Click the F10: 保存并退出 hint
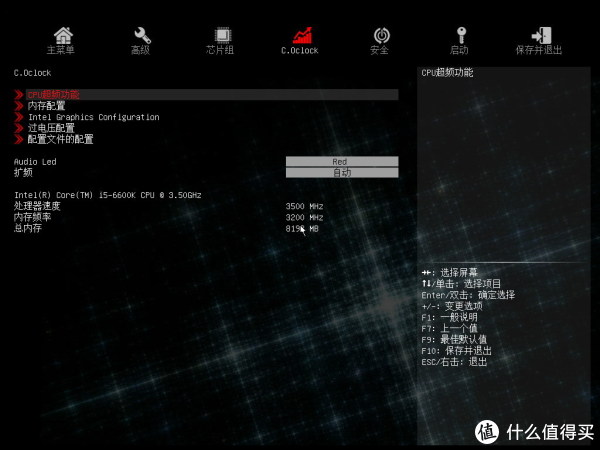 (456, 351)
